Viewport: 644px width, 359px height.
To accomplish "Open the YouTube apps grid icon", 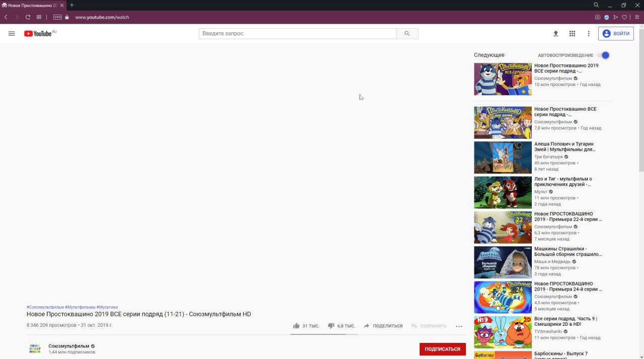I will click(572, 34).
